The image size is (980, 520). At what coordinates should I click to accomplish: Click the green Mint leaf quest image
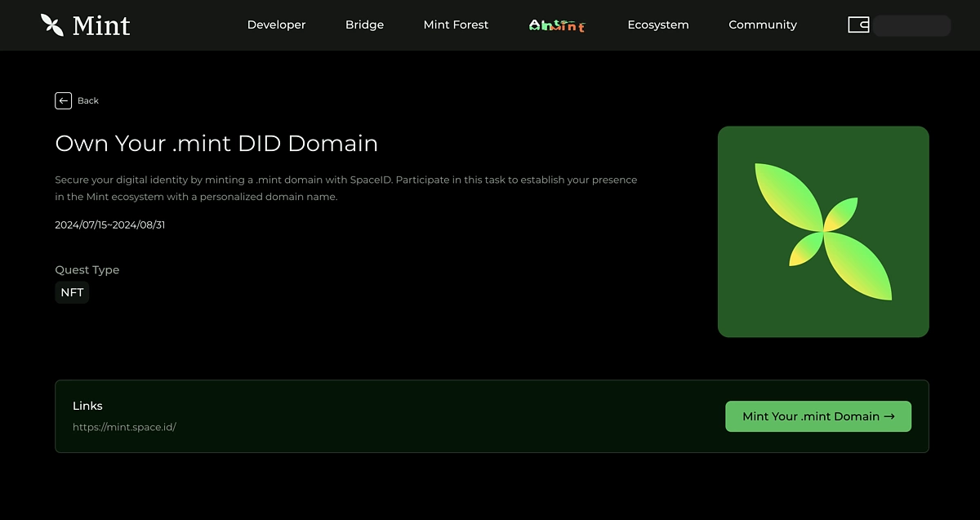click(x=823, y=232)
